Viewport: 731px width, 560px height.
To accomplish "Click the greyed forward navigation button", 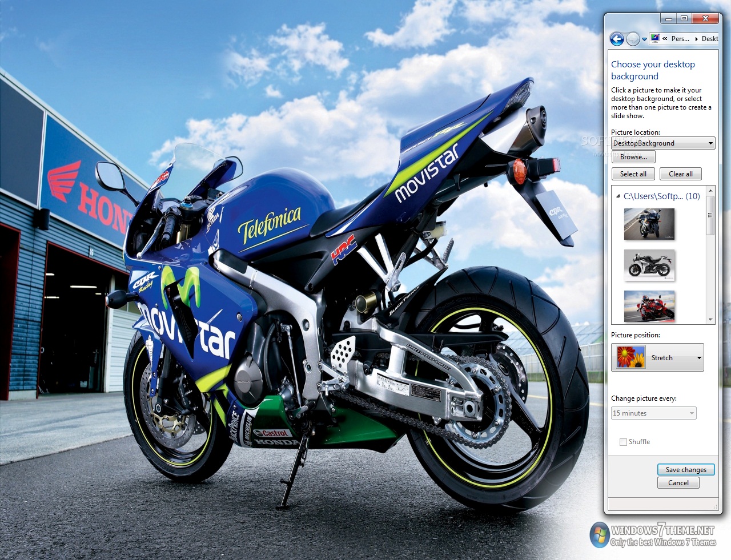I will pyautogui.click(x=633, y=39).
